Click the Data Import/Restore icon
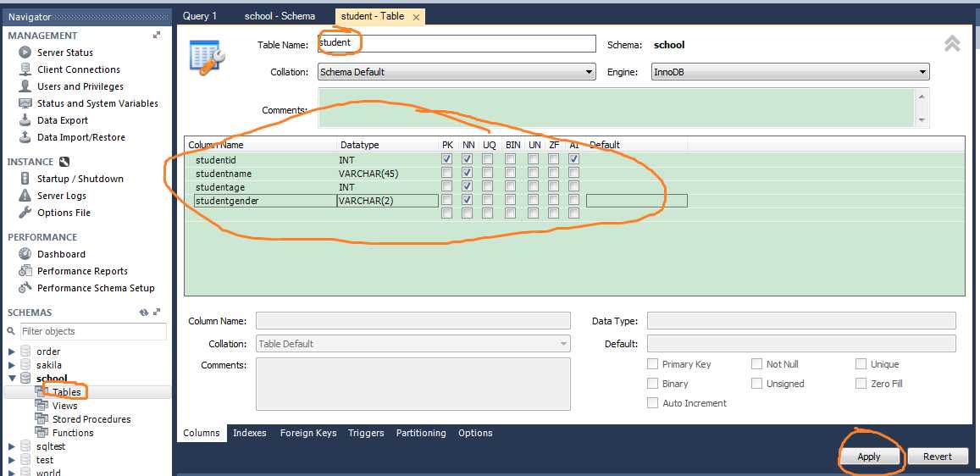 pos(25,137)
